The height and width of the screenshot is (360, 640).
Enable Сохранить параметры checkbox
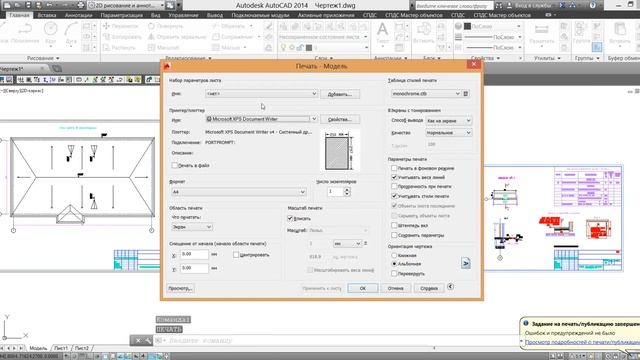[394, 235]
